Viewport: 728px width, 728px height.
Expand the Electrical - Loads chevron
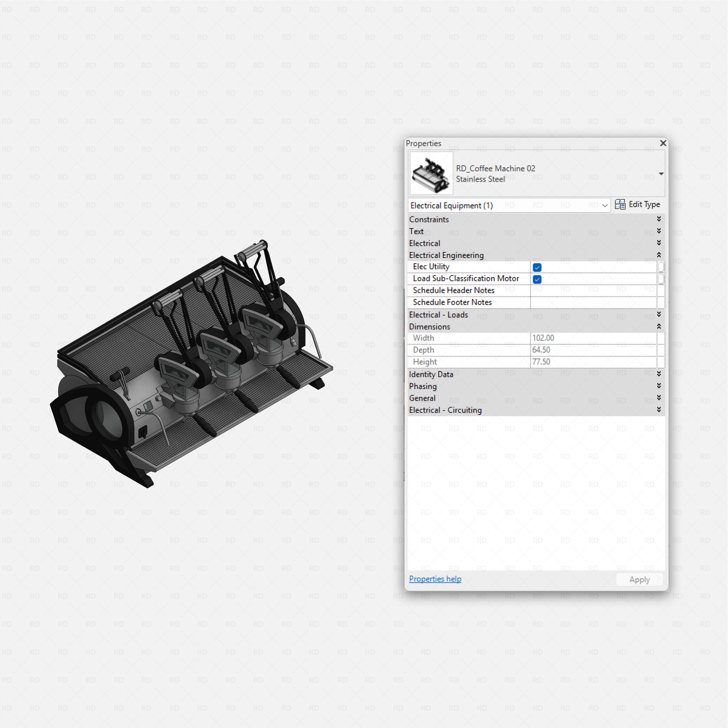pos(659,314)
